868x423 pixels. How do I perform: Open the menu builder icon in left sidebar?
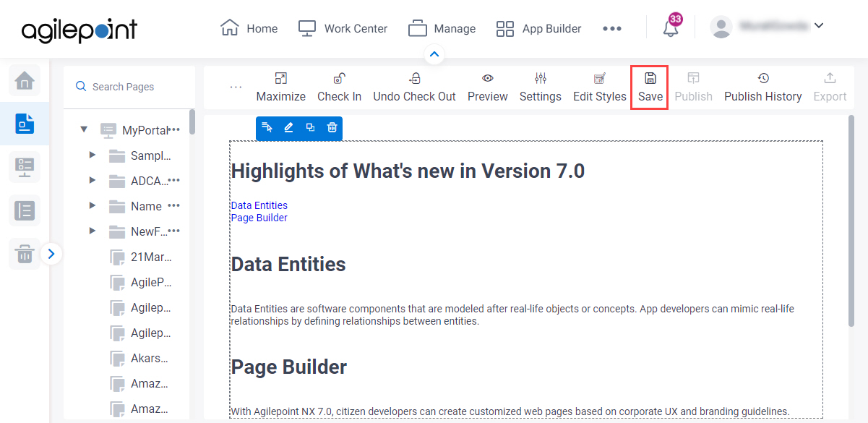25,167
